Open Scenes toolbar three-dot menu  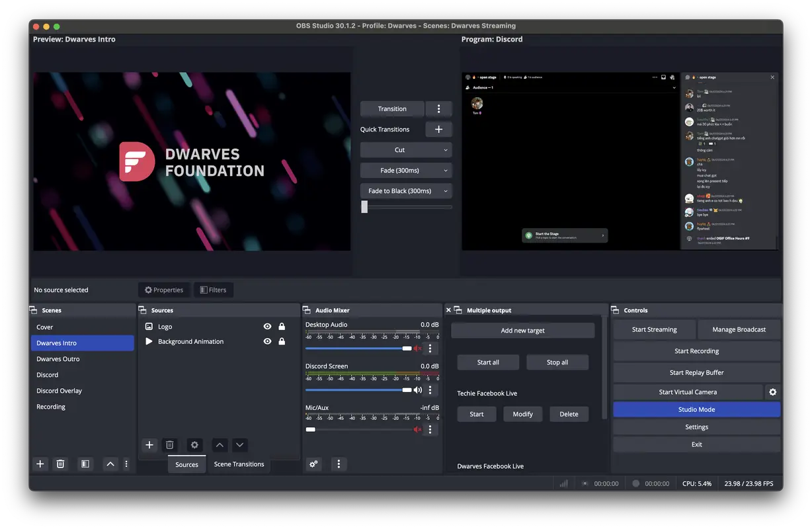point(126,464)
